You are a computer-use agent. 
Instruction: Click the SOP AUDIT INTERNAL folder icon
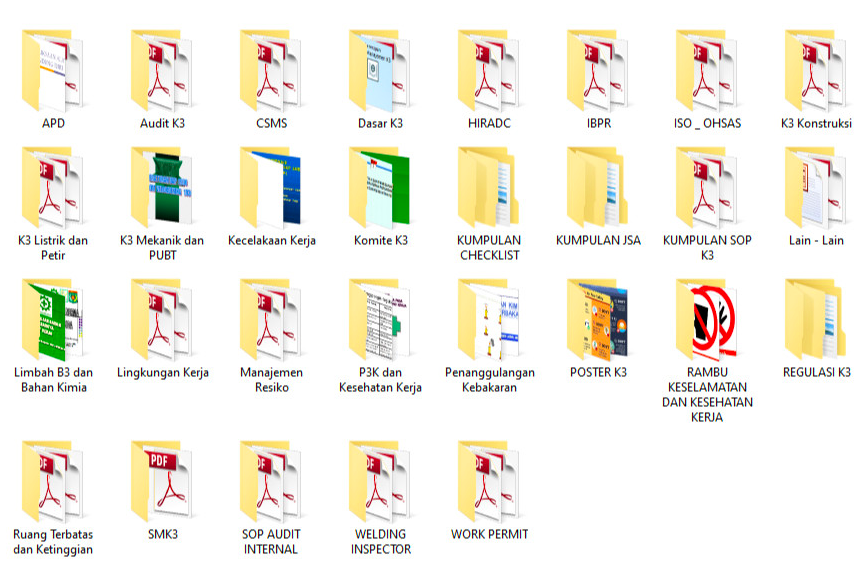tap(271, 482)
